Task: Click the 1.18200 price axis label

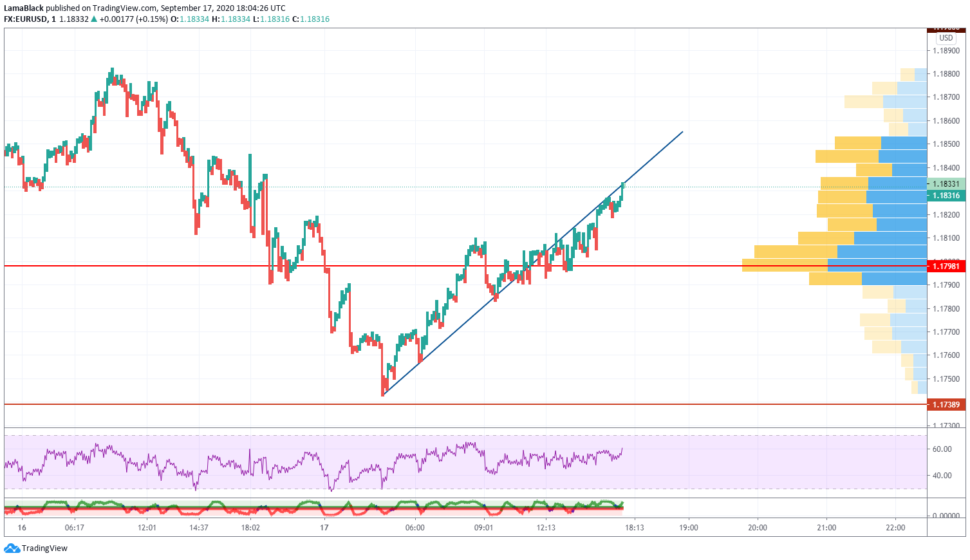Action: [946, 215]
